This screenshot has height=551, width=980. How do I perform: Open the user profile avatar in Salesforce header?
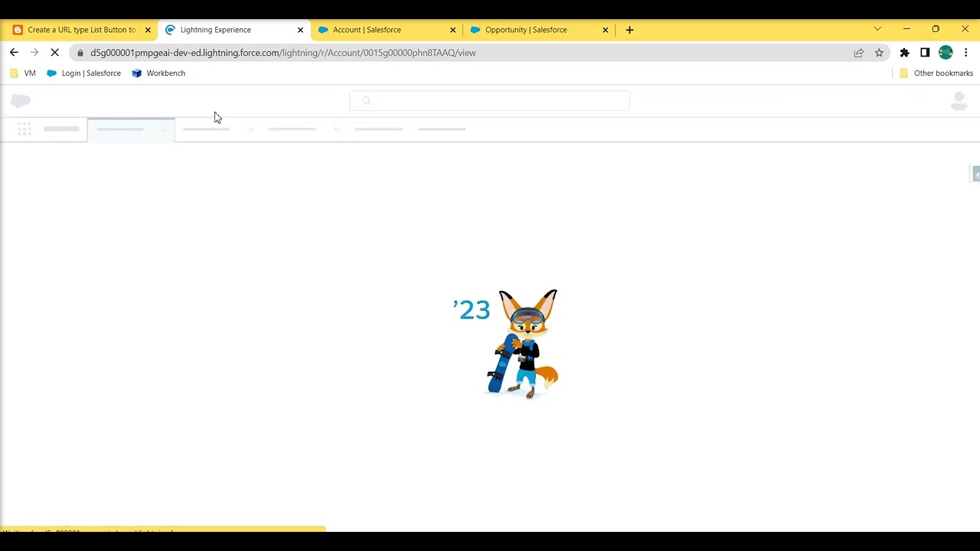click(959, 100)
